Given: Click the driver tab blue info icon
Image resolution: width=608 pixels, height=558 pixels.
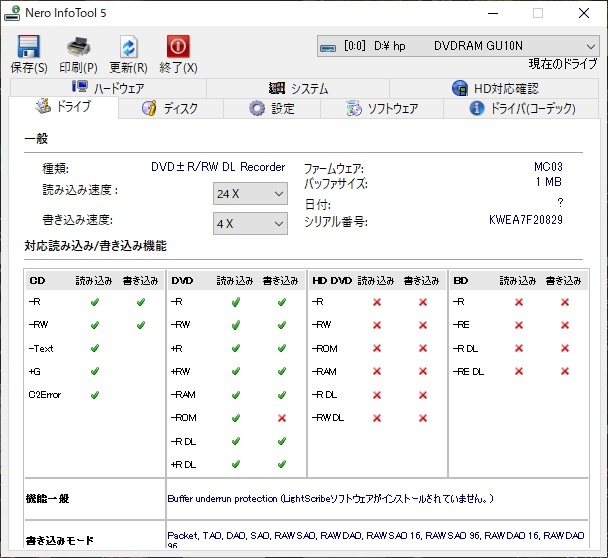Looking at the screenshot, I should pos(477,108).
